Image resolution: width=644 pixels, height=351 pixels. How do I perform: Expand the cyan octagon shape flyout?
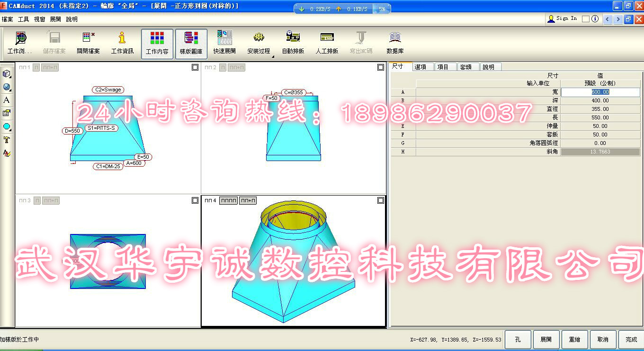[x=7, y=126]
